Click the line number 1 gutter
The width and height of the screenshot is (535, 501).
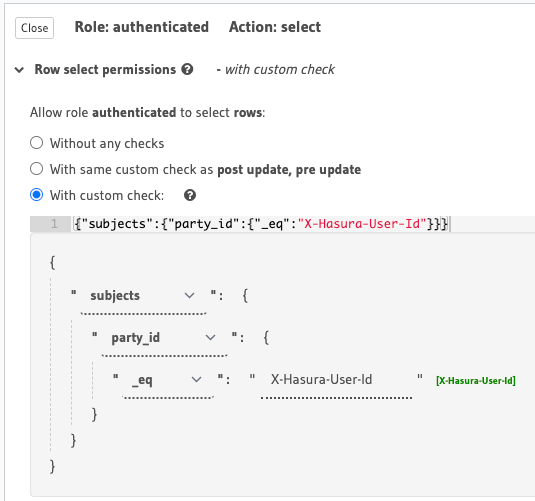pyautogui.click(x=50, y=224)
